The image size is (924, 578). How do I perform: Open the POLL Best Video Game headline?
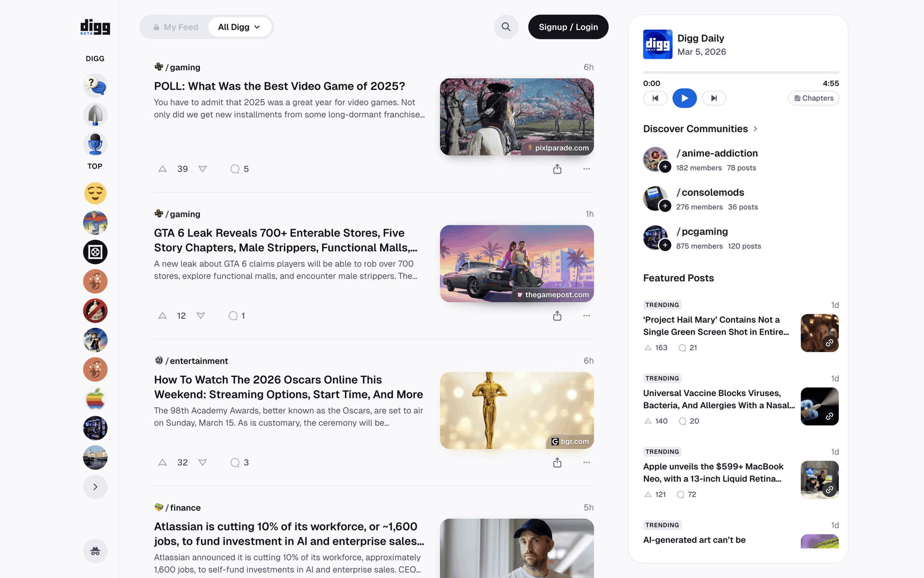click(x=280, y=86)
